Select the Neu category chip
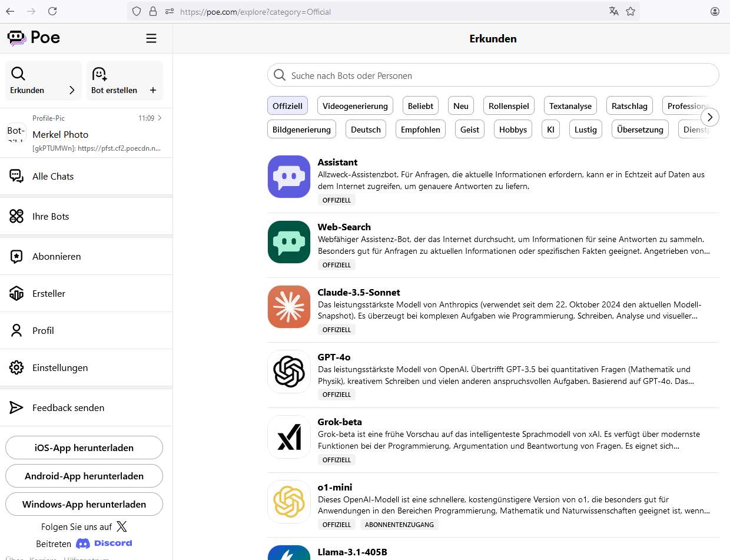Viewport: 730px width, 560px height. pos(461,106)
